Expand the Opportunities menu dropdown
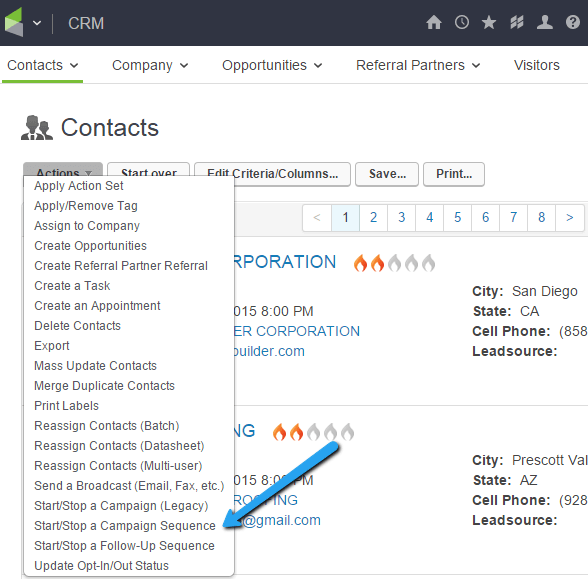The height and width of the screenshot is (579, 588). 272,65
